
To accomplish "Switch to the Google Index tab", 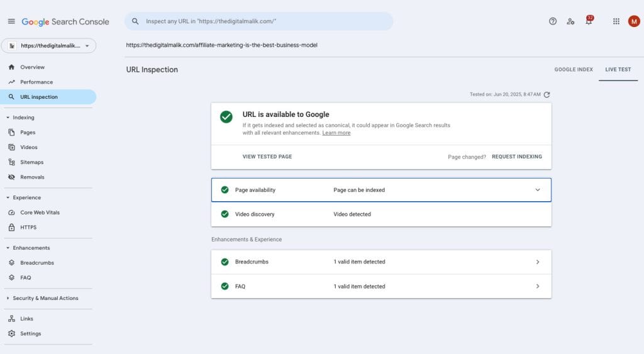I will [x=573, y=69].
